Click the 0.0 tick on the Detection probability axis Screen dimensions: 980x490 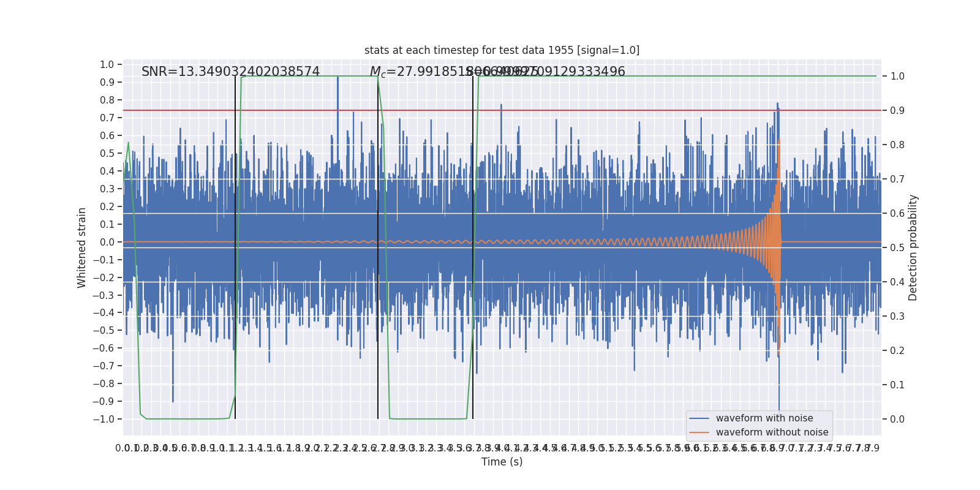[x=897, y=419]
